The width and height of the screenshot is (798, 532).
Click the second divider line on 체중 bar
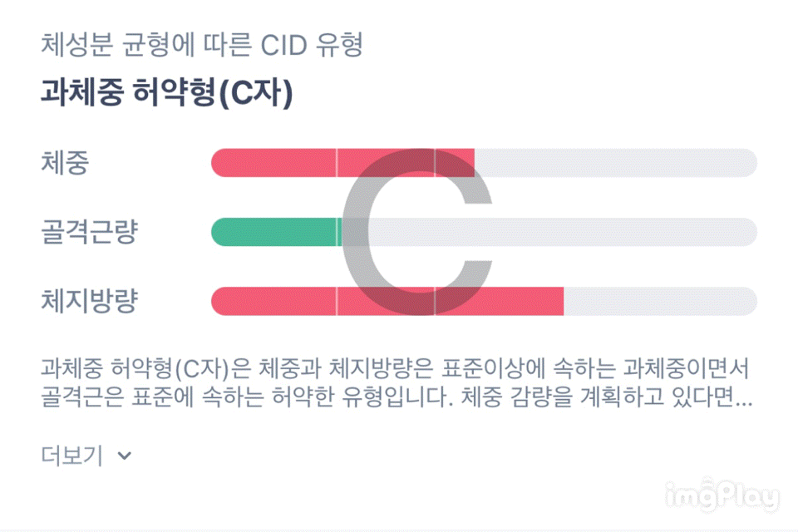(435, 163)
